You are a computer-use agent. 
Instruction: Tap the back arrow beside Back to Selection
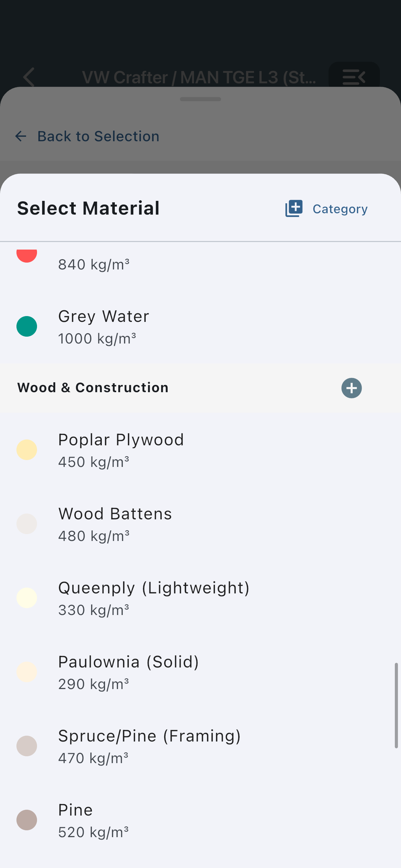tap(21, 136)
